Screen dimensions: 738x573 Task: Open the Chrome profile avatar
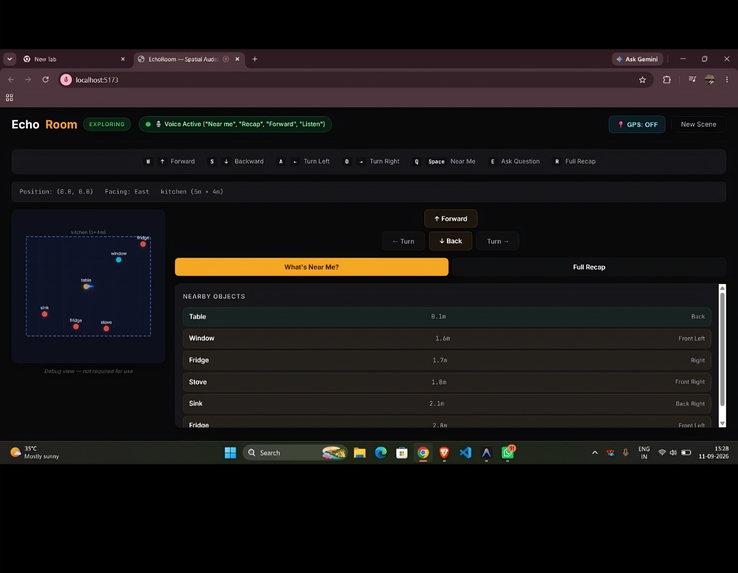[710, 80]
